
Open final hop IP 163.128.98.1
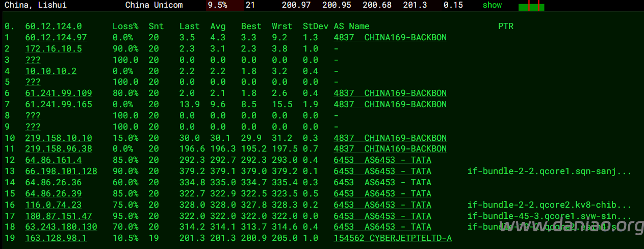tap(56, 238)
